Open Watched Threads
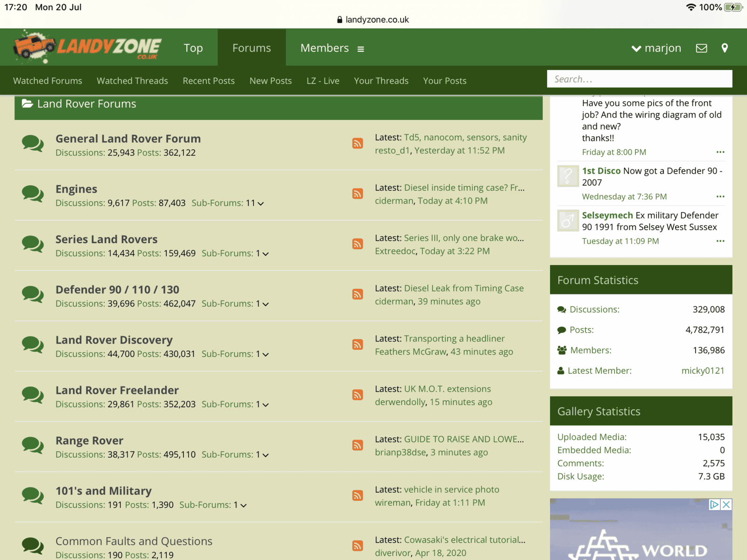 click(x=132, y=81)
